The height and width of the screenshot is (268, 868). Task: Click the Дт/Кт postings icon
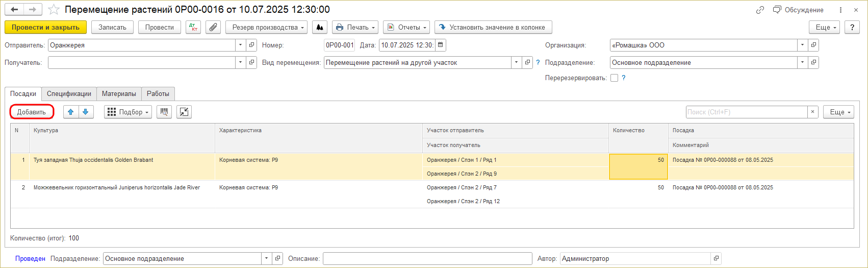(x=193, y=28)
